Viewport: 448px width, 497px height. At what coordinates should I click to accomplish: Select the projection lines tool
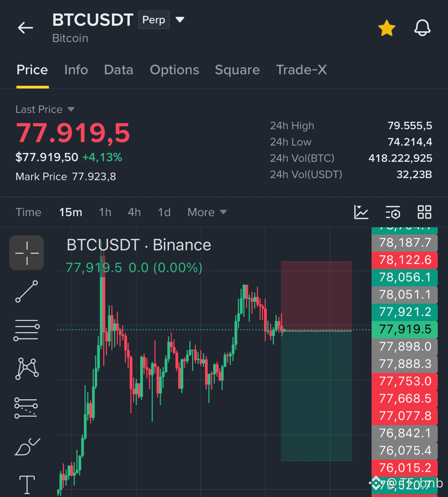point(26,408)
